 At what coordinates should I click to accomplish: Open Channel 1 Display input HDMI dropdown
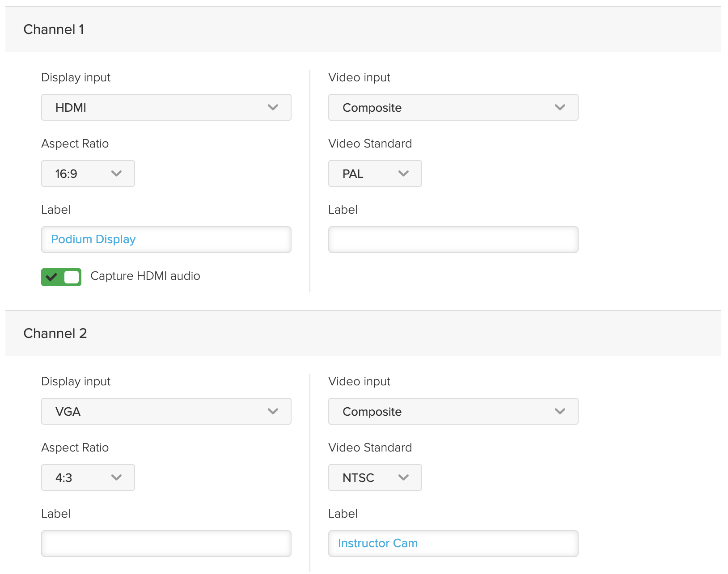pyautogui.click(x=166, y=107)
